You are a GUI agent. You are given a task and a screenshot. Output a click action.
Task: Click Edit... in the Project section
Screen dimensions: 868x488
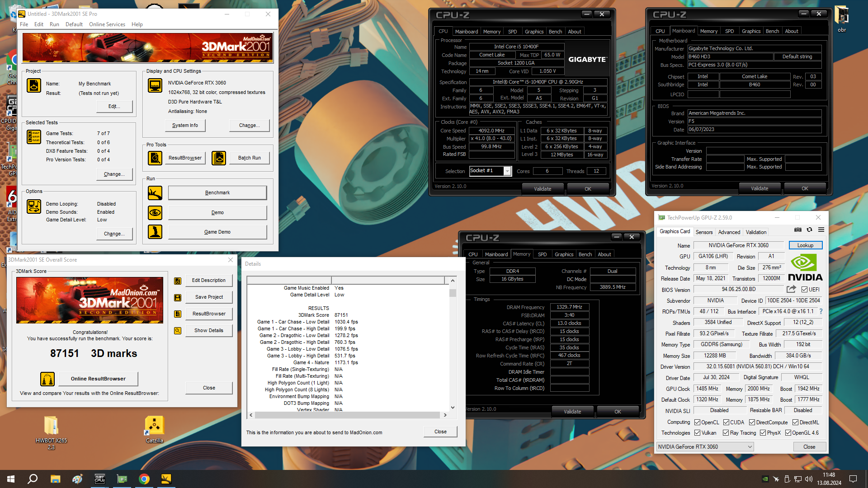[114, 107]
